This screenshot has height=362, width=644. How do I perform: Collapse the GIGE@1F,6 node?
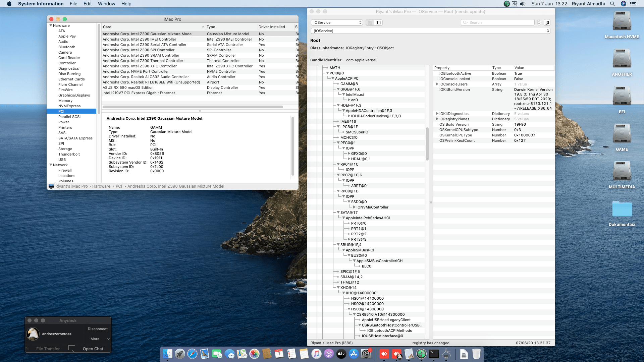tap(338, 89)
